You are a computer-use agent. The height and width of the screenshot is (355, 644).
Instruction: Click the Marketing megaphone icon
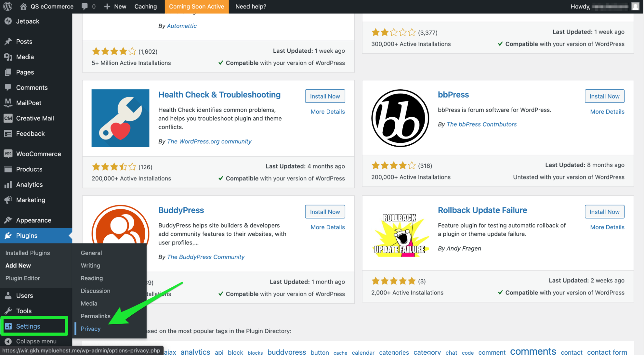(x=8, y=200)
